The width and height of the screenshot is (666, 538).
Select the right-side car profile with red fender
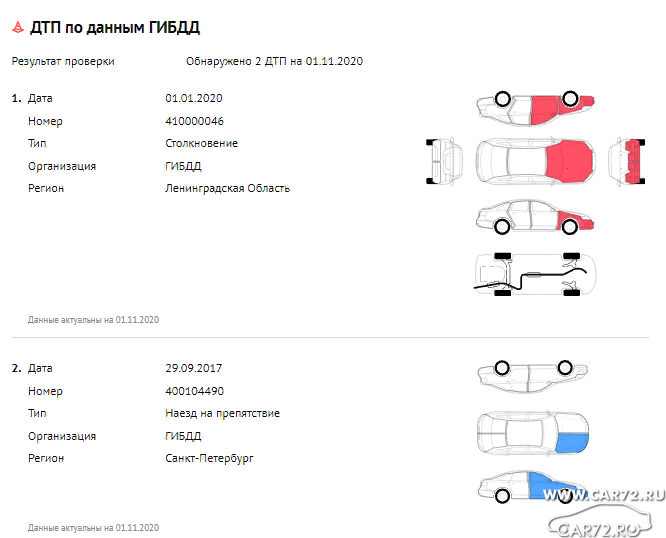pyautogui.click(x=535, y=217)
